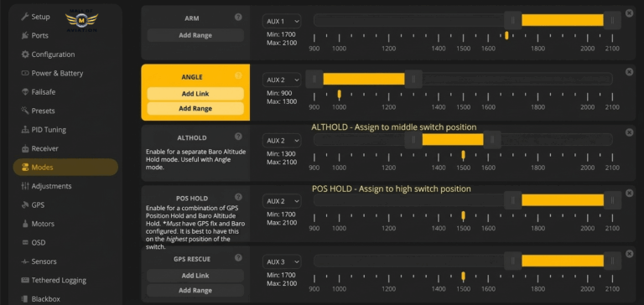Remove the ARM range
644x305 pixels.
coord(629,13)
